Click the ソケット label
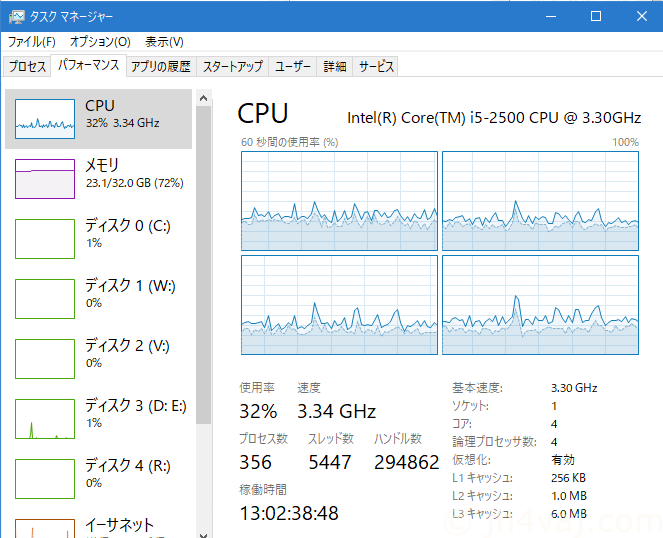 coord(470,406)
